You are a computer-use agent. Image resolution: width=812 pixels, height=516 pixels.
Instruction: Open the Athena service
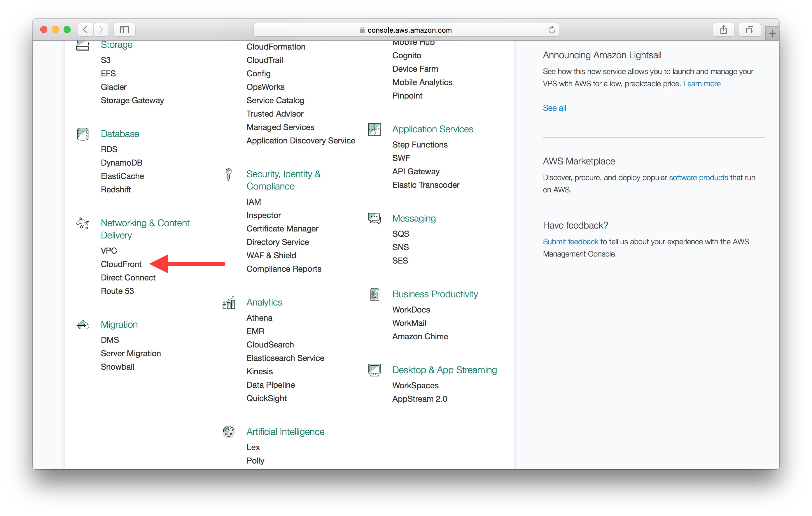coord(259,318)
